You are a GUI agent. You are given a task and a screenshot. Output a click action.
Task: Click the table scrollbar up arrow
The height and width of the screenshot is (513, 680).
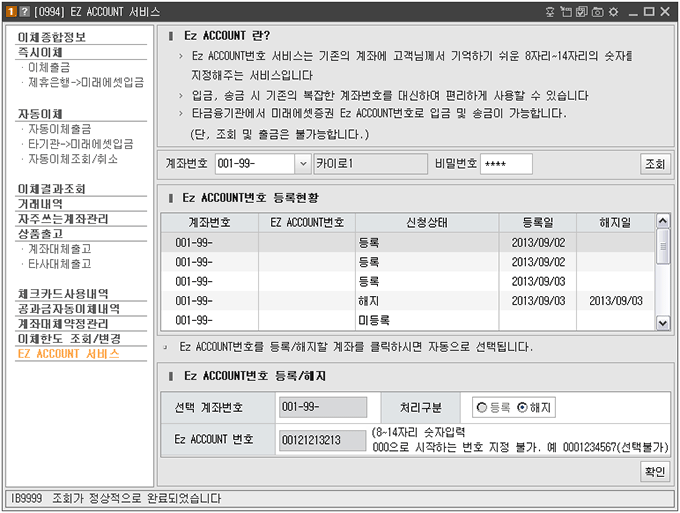tap(663, 221)
